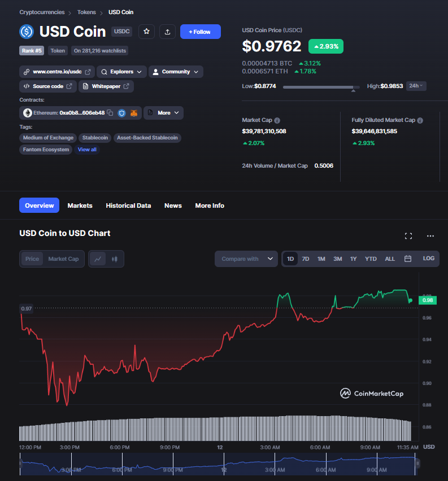The height and width of the screenshot is (481, 448).
Task: Select the YTD time range
Action: pos(371,259)
